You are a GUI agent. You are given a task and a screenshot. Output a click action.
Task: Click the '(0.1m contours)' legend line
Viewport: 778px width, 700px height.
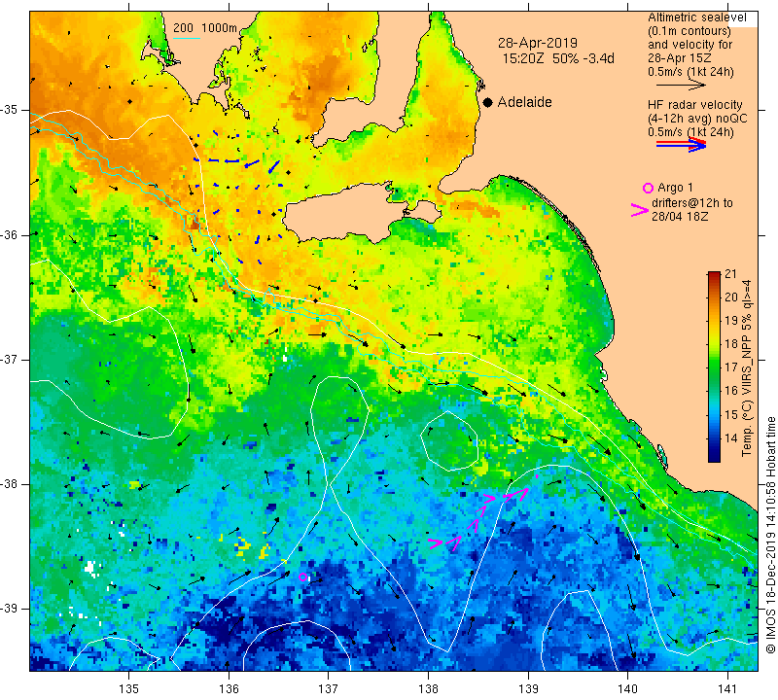(690, 31)
